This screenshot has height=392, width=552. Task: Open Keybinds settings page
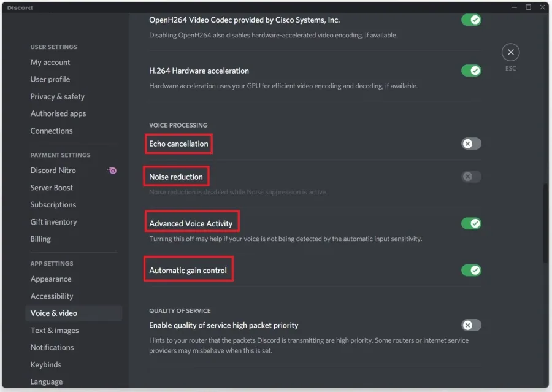coord(46,365)
